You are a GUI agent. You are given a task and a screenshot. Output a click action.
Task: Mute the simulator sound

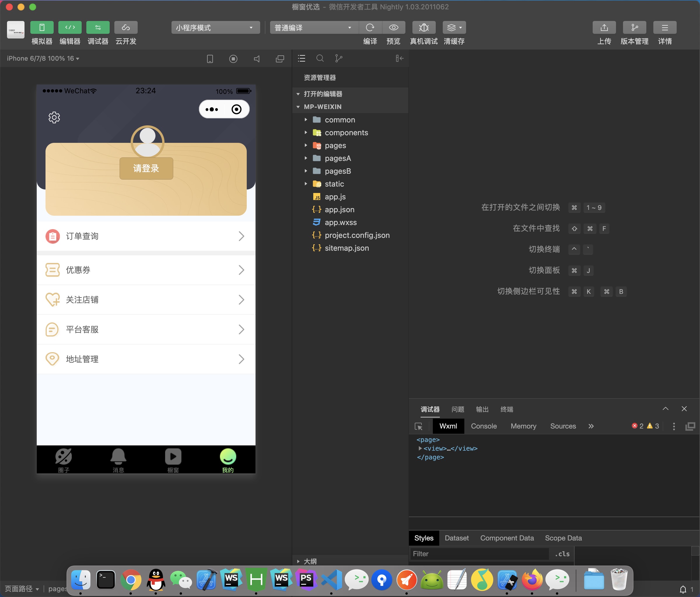pyautogui.click(x=257, y=58)
